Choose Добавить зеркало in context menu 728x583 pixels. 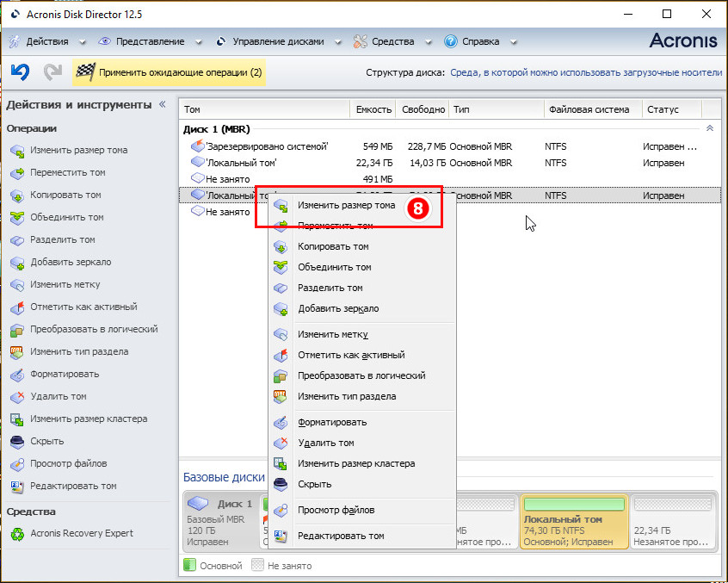click(362, 308)
